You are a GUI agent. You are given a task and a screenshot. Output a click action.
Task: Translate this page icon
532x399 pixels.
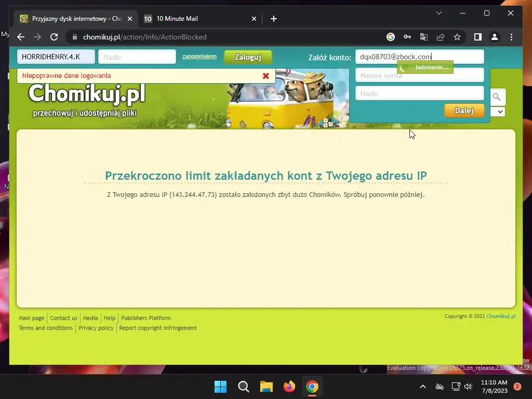coord(424,37)
